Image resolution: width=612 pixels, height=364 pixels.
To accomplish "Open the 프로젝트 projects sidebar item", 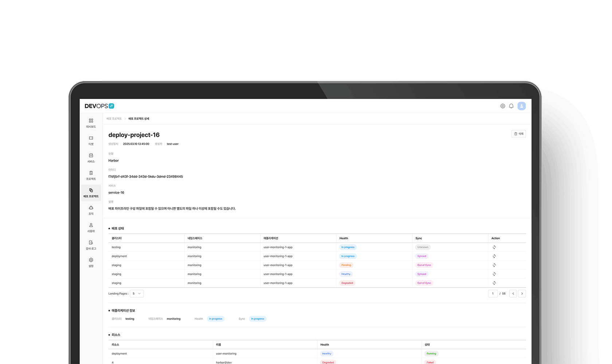I will 91,175.
